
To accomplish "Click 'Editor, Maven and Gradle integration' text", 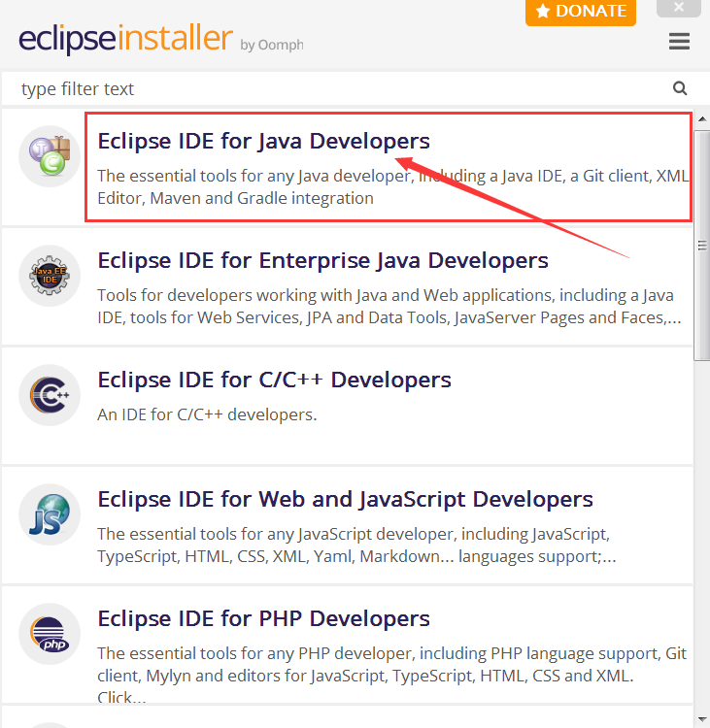I will click(235, 198).
